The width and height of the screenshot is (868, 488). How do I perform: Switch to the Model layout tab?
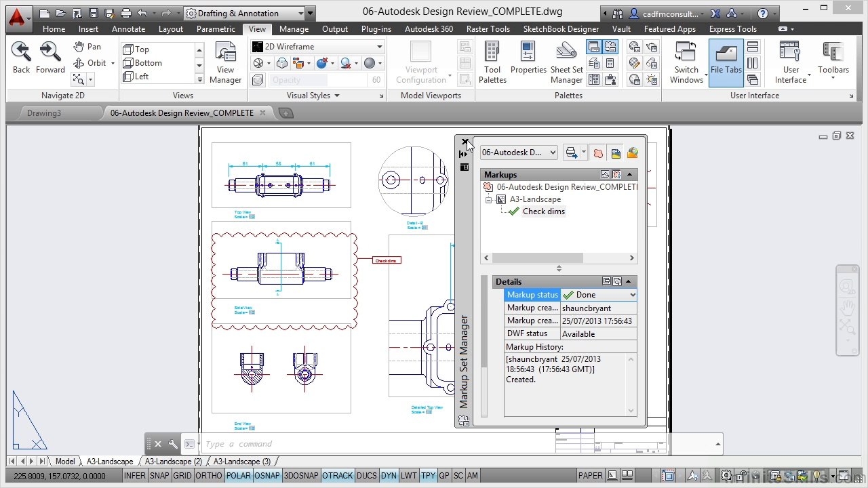point(65,462)
